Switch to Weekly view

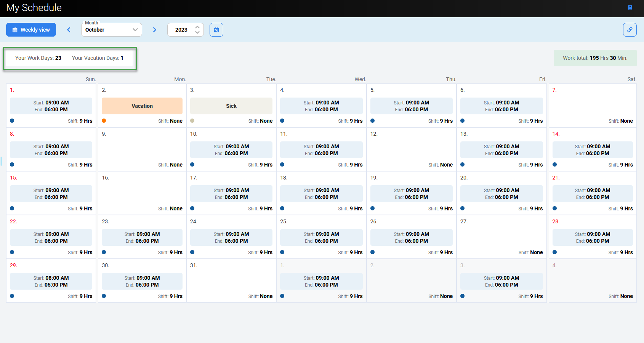click(x=31, y=30)
